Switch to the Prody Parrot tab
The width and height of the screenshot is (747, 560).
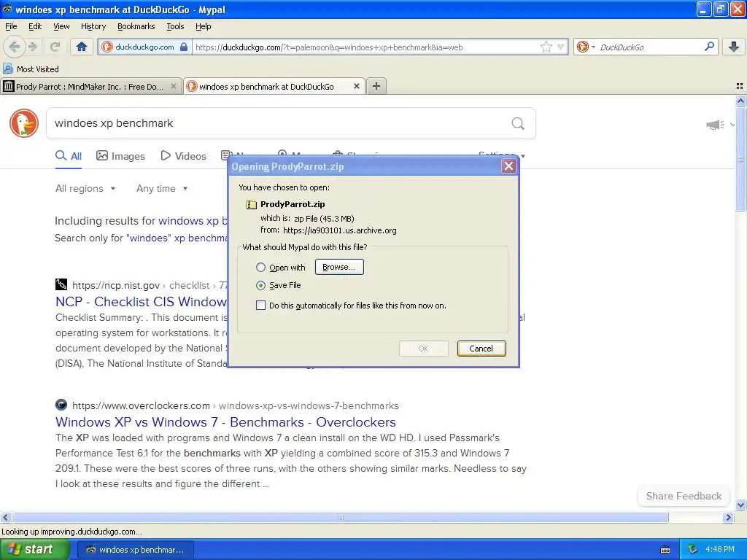click(x=90, y=86)
